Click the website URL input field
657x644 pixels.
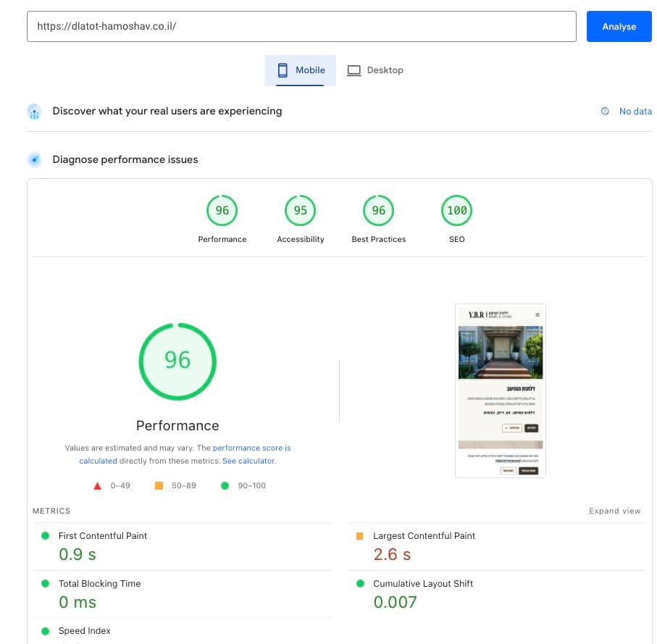[301, 26]
